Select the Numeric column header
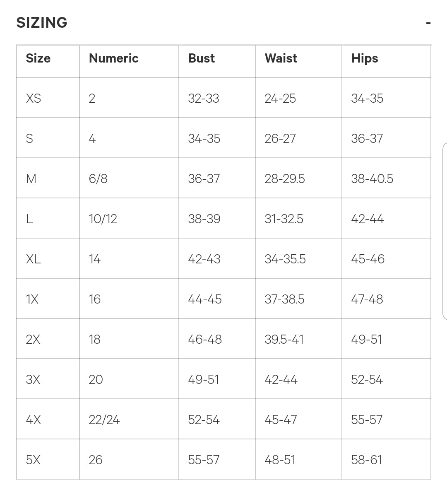Screen dimensions: 447x504 coord(113,58)
